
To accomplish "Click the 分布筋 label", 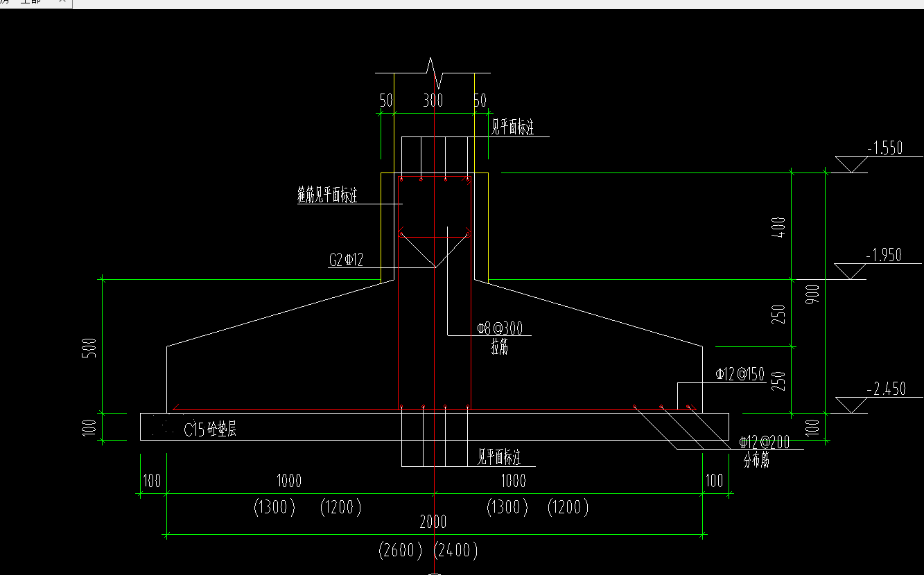I will 756,460.
